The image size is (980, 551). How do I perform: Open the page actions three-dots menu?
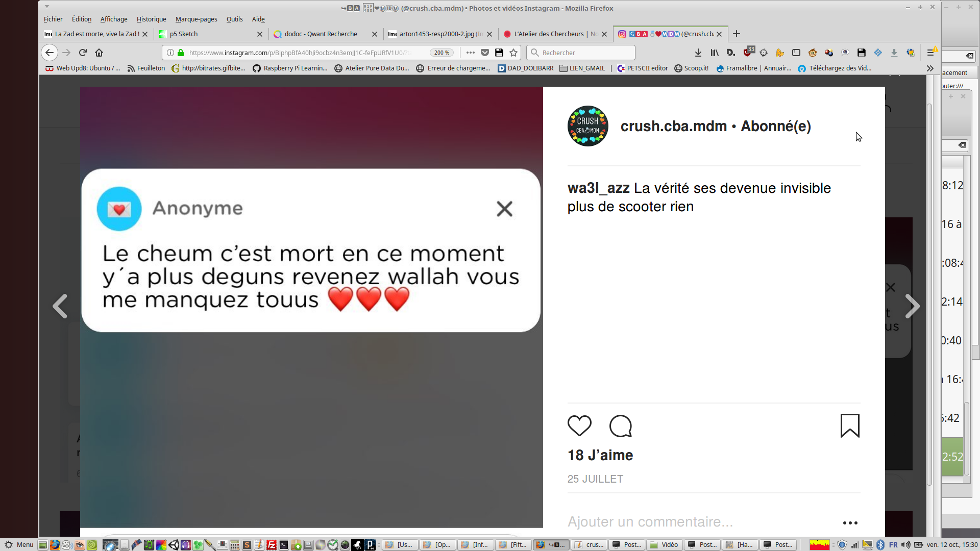(x=470, y=53)
